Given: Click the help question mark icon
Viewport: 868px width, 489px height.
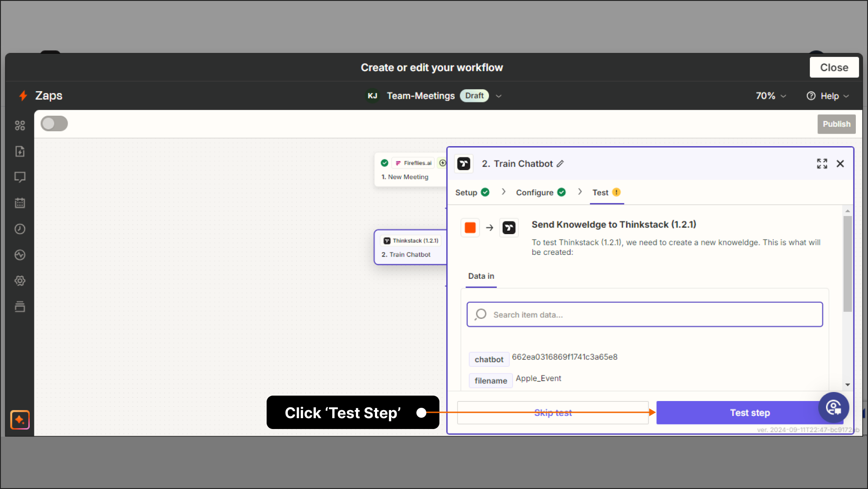Looking at the screenshot, I should [811, 96].
